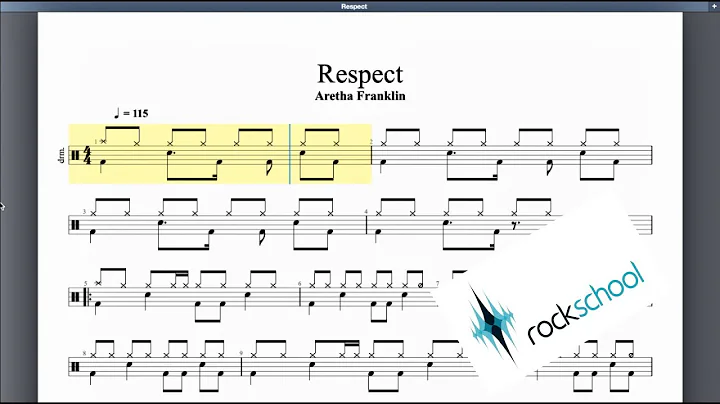
Task: Click the dotted snare note in highlighted measure 1
Action: click(x=170, y=152)
